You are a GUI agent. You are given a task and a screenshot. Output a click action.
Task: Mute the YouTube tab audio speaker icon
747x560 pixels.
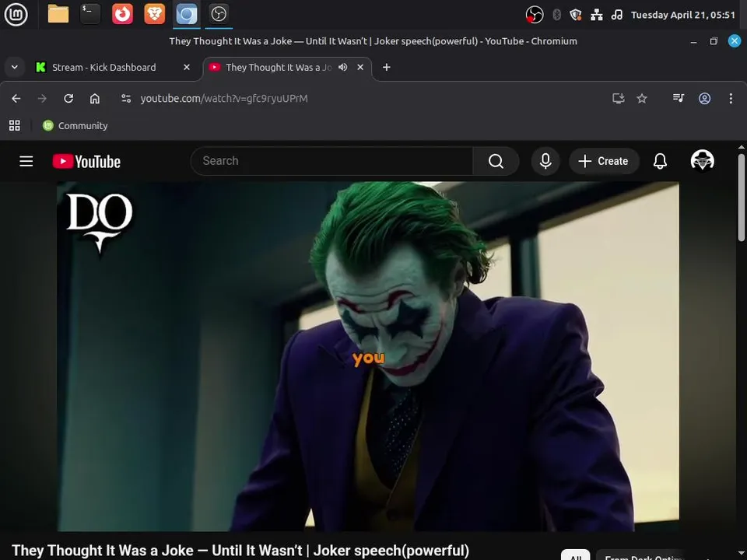pyautogui.click(x=342, y=67)
